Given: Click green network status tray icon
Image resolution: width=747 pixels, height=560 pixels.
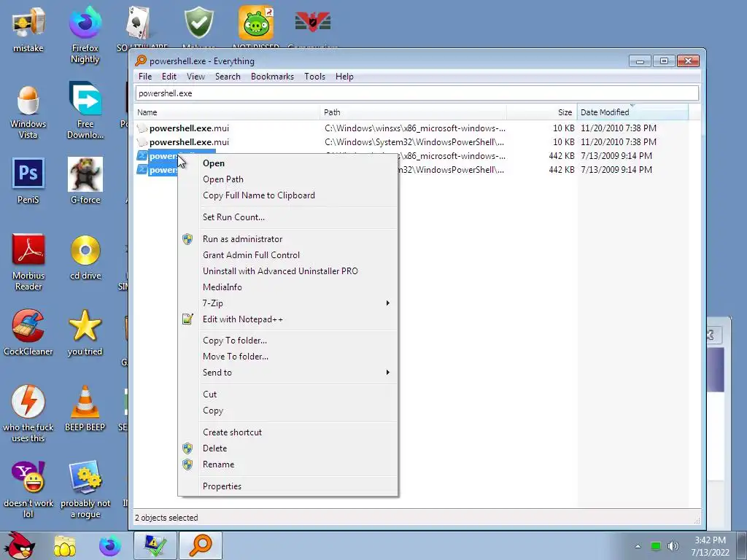Looking at the screenshot, I should click(656, 546).
